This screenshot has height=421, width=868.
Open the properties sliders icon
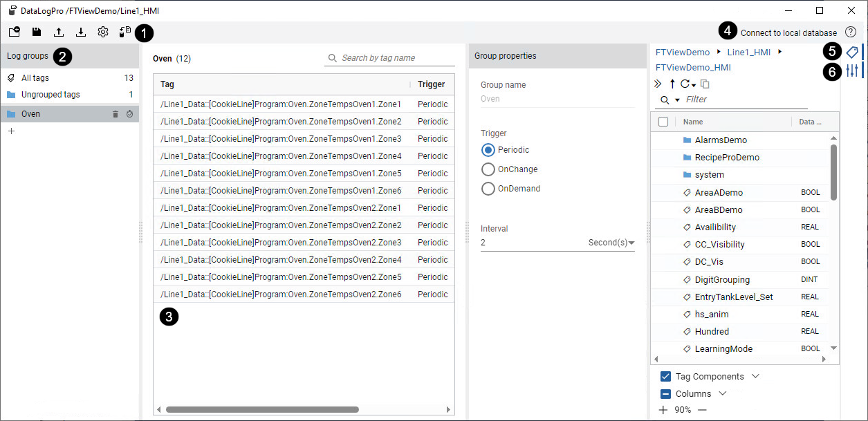[852, 70]
